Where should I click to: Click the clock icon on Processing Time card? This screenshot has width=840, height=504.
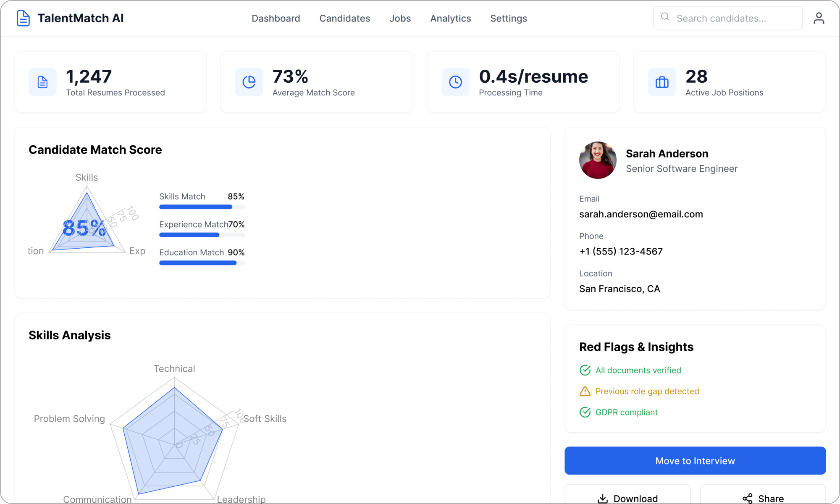pyautogui.click(x=455, y=81)
